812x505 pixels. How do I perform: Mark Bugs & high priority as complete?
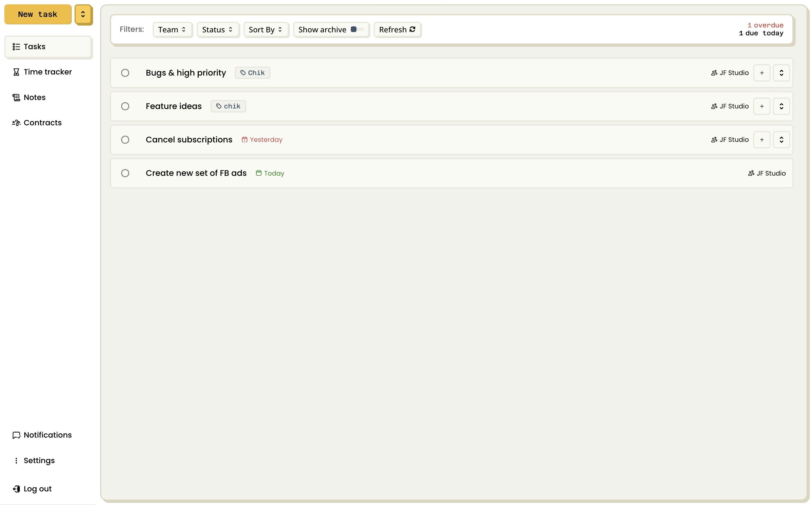125,73
